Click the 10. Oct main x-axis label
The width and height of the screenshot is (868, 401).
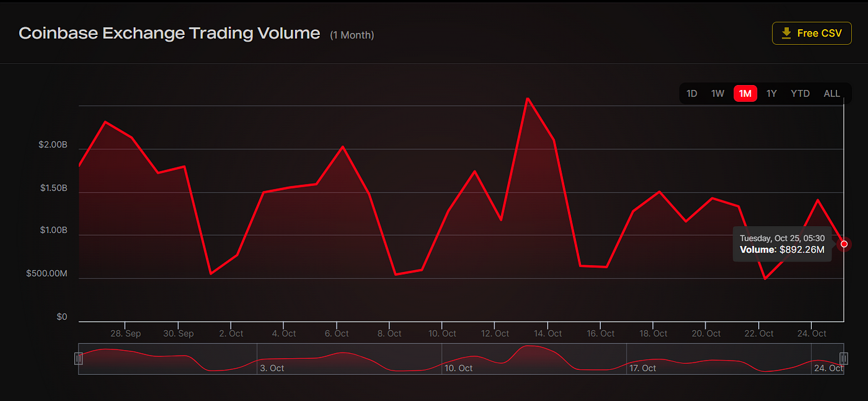(441, 333)
